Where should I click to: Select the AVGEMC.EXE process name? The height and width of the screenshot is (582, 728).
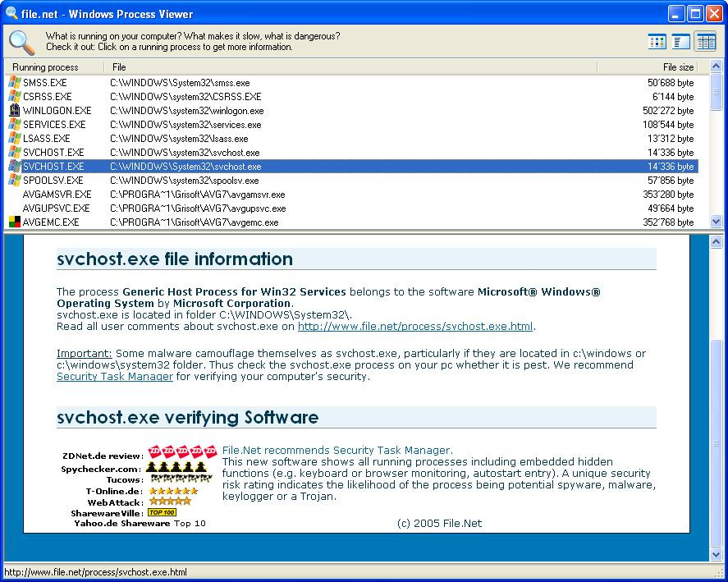pyautogui.click(x=51, y=222)
